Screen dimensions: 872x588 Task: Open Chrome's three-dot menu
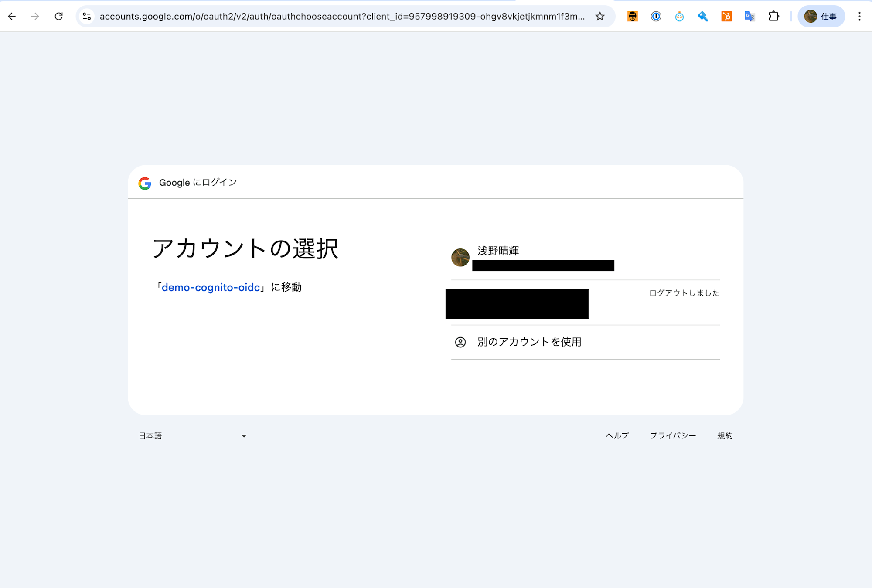click(859, 17)
